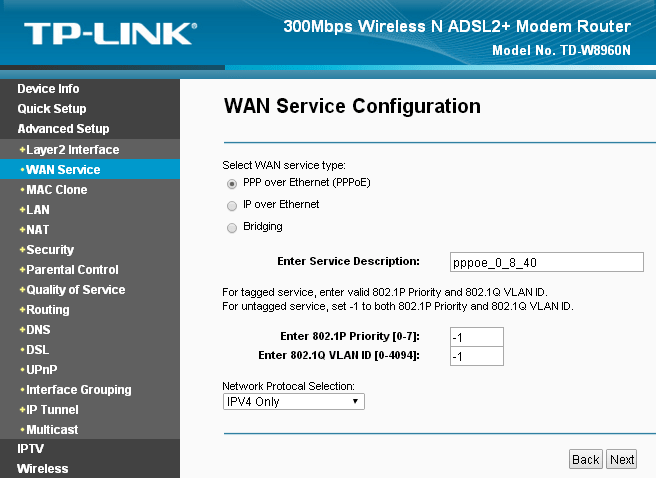Click the Back button

[586, 460]
